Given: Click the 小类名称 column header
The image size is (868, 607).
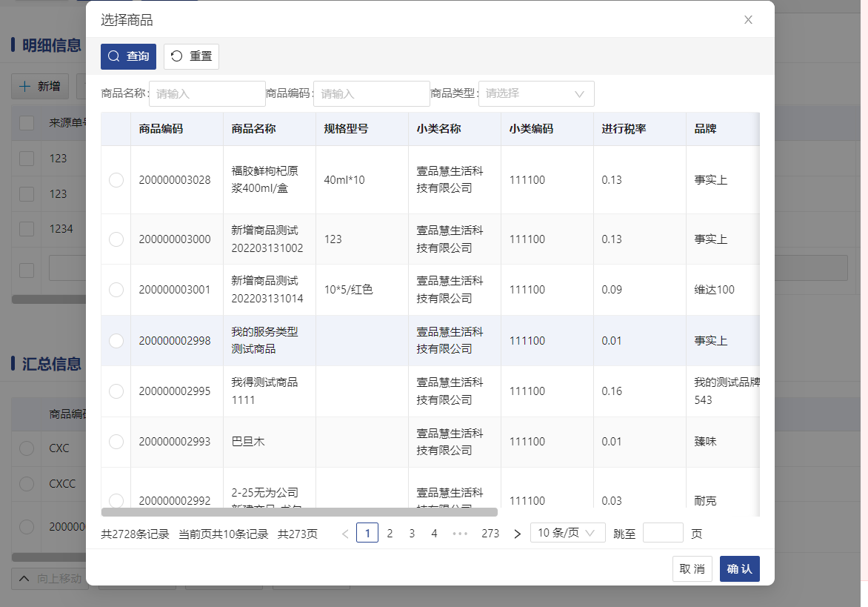Looking at the screenshot, I should click(x=438, y=129).
